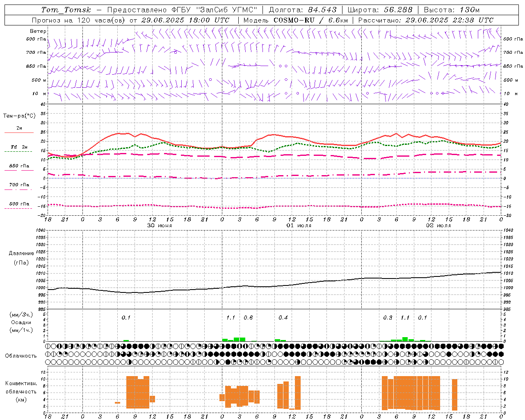The image size is (525, 420).
Task: Select the date label 02 июля
Action: tap(438, 226)
